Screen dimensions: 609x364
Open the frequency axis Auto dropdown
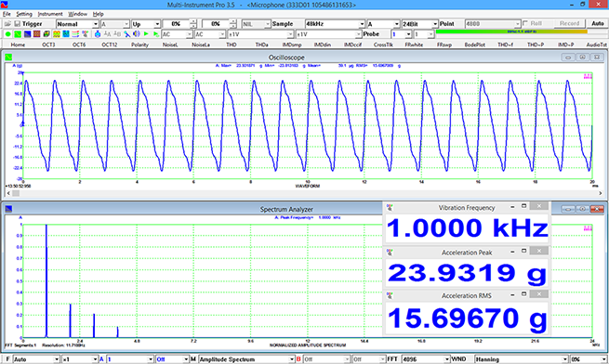coord(36,359)
